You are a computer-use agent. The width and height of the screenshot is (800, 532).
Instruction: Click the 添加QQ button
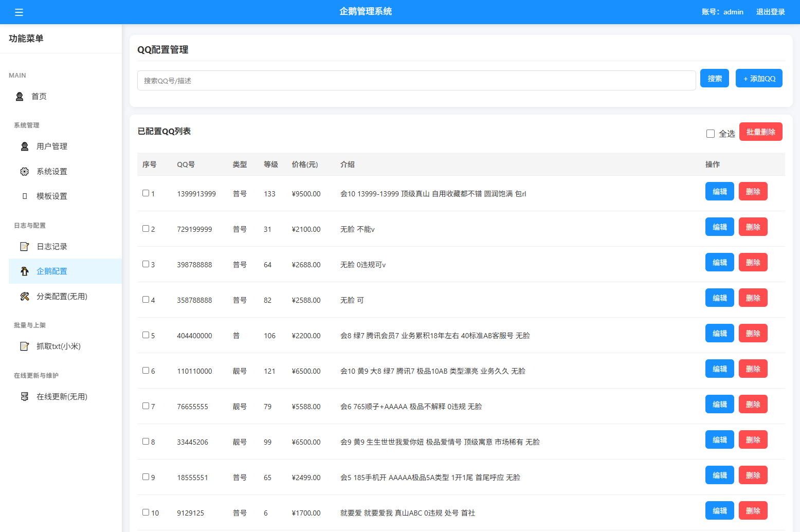[759, 78]
